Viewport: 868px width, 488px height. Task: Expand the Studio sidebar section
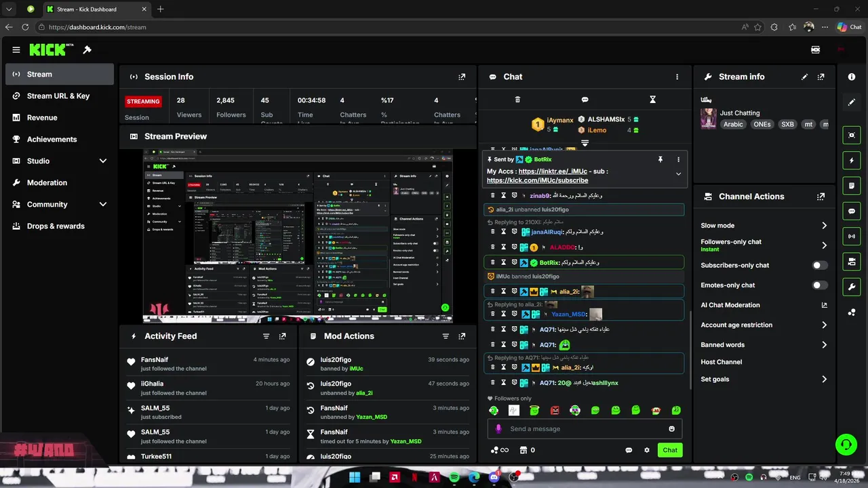point(103,161)
